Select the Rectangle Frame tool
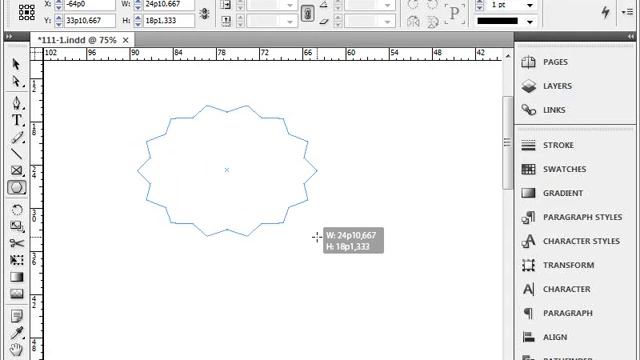 [x=16, y=171]
